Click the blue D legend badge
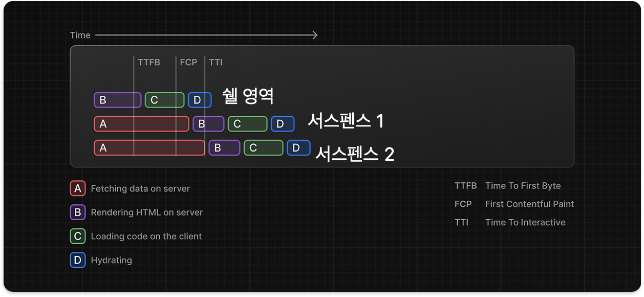This screenshot has height=297, width=644. click(78, 260)
